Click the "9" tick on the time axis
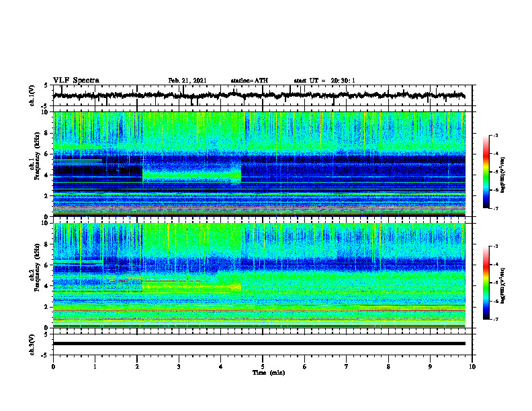The height and width of the screenshot is (411, 532). 430,367
